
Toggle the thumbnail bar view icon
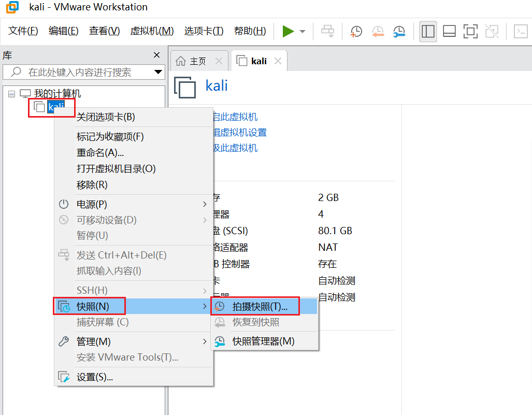coord(449,32)
